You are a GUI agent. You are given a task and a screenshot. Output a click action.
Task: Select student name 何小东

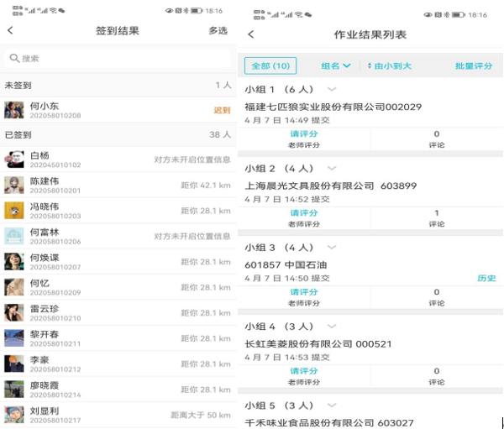tap(45, 106)
